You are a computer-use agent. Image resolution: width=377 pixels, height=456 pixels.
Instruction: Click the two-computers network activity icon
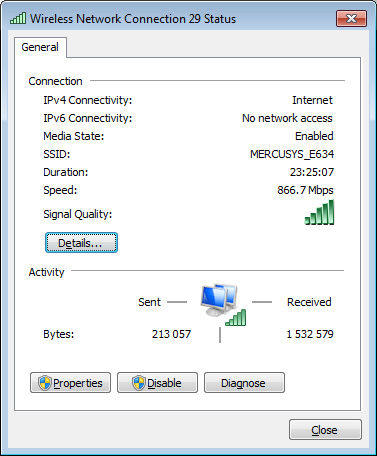[x=219, y=300]
